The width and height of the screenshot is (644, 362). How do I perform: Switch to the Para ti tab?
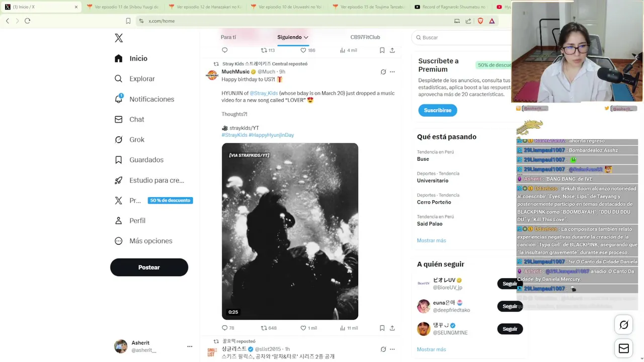click(x=228, y=37)
